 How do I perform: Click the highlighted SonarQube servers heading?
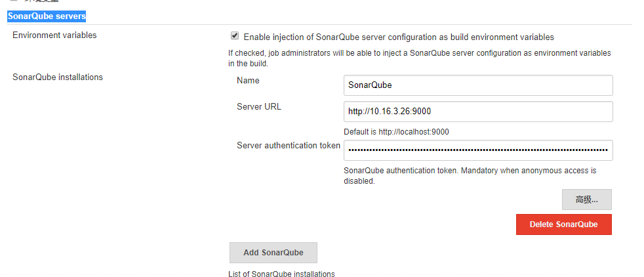[47, 16]
